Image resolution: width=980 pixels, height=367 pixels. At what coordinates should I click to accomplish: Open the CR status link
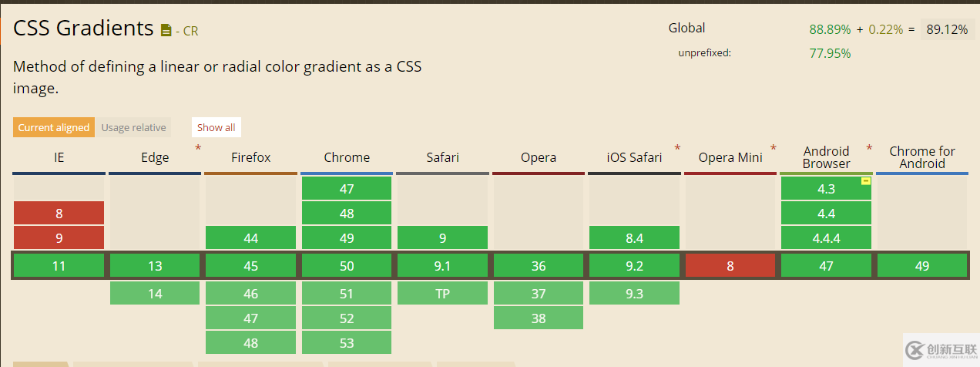pyautogui.click(x=190, y=32)
